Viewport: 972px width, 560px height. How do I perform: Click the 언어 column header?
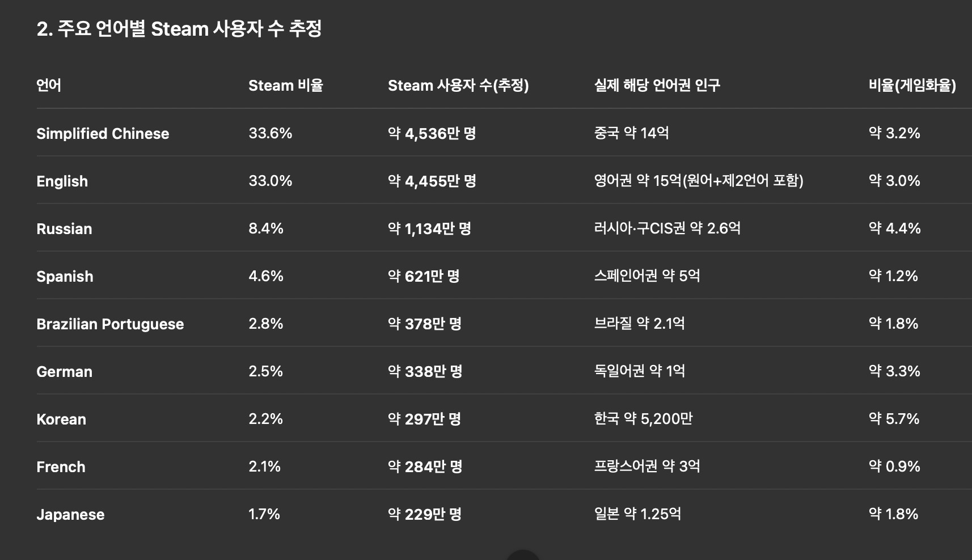(x=49, y=86)
